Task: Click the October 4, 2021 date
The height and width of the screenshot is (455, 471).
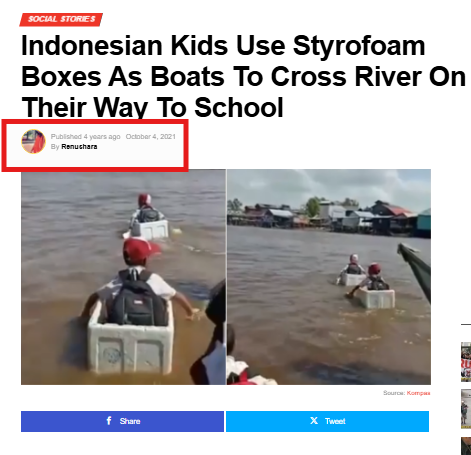Action: click(x=150, y=137)
